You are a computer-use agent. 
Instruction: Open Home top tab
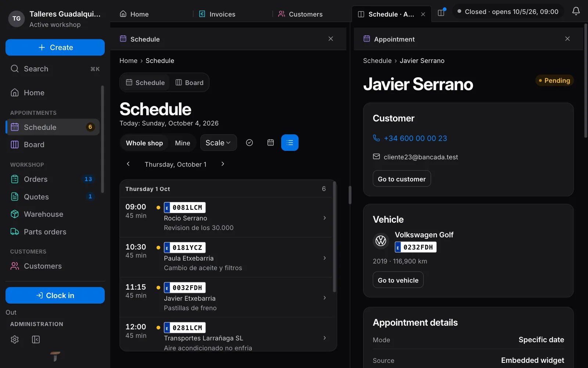134,14
